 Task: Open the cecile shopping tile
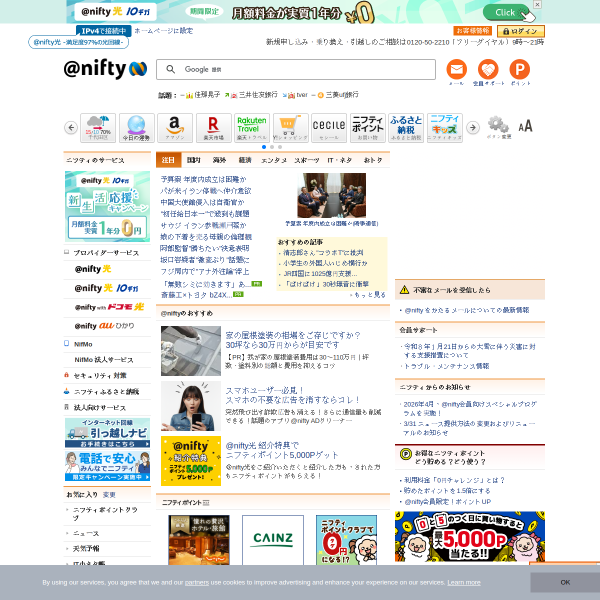(x=329, y=128)
